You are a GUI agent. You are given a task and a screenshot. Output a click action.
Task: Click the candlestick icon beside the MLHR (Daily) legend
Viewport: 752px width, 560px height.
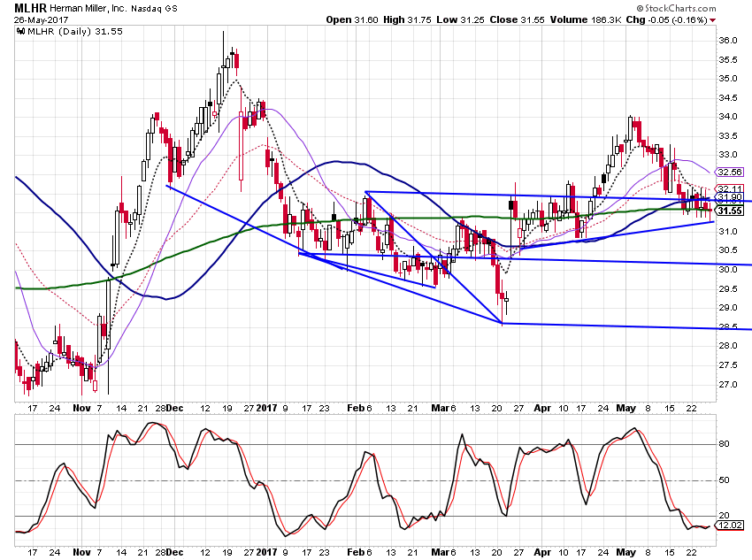coord(20,32)
